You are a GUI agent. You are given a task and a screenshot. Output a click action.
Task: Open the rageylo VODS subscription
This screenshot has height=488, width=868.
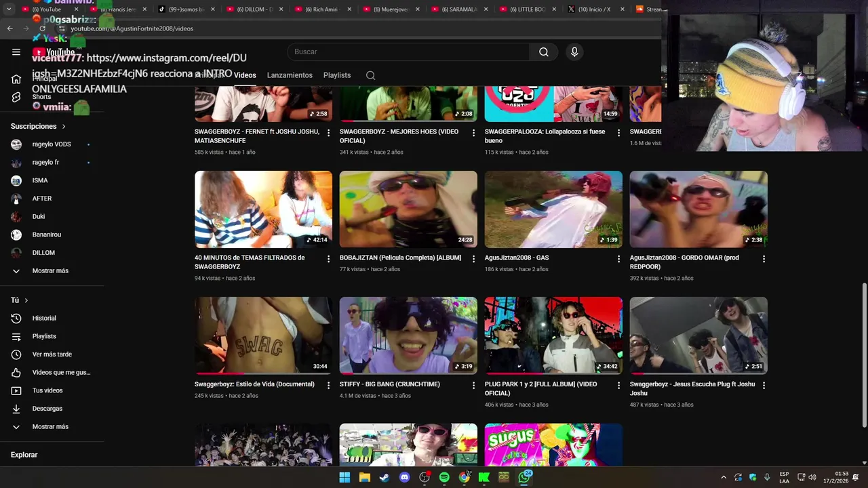pyautogui.click(x=52, y=144)
